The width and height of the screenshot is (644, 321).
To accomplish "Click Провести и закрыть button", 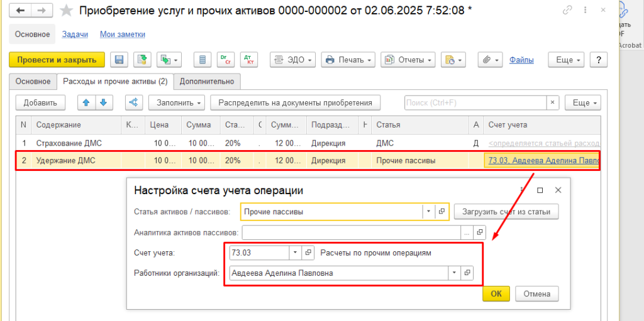I will [57, 60].
